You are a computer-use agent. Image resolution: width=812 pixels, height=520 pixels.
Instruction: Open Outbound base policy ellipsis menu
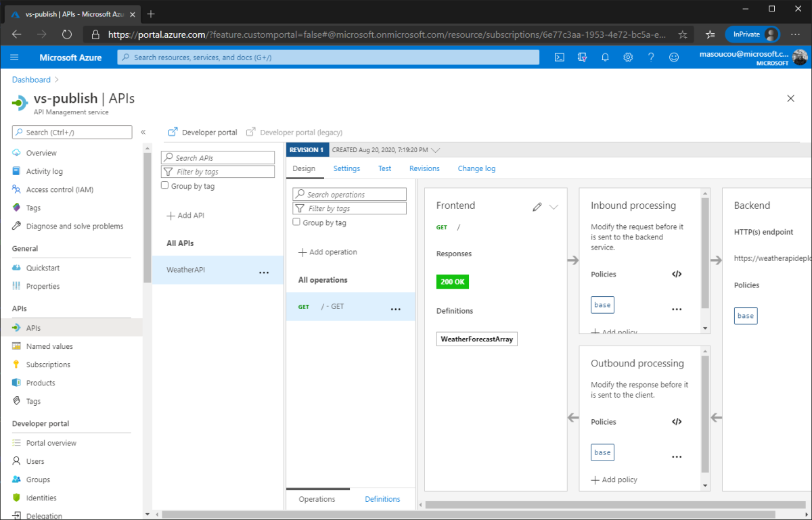677,456
